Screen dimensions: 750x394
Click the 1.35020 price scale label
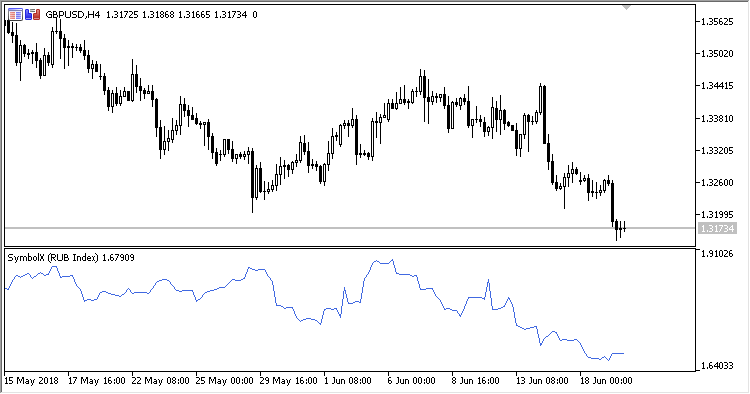click(717, 54)
